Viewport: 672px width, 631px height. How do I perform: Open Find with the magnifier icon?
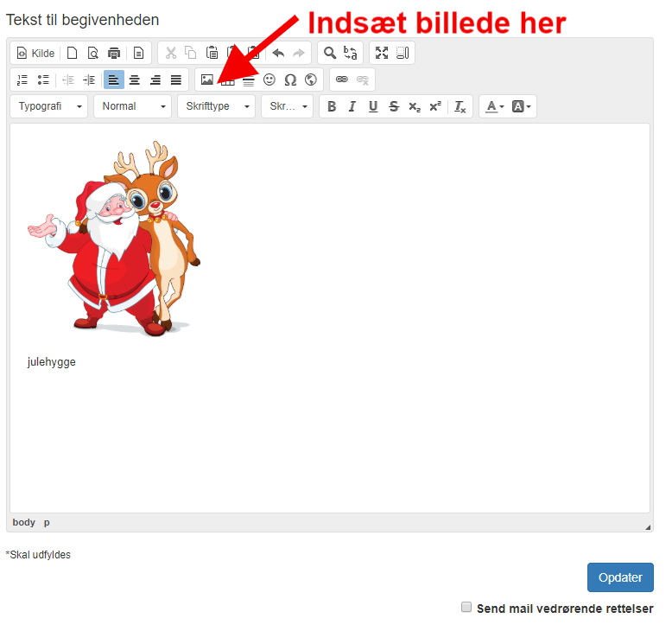point(330,54)
